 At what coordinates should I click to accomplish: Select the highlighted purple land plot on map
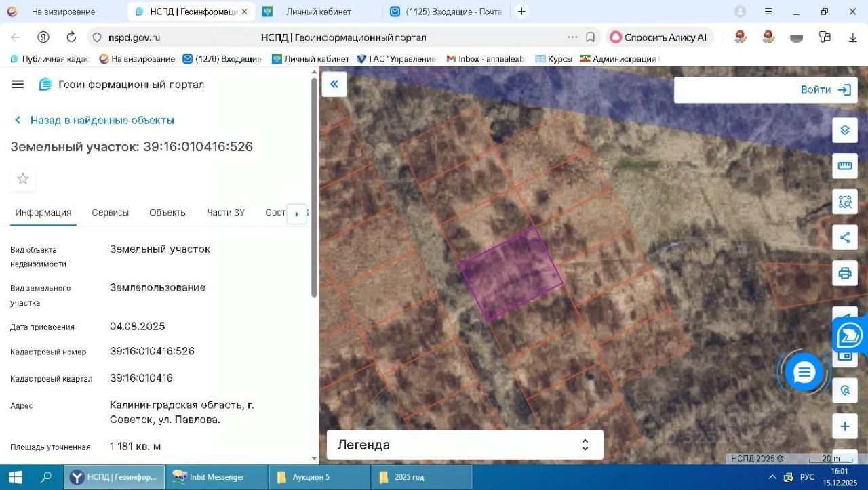(511, 273)
